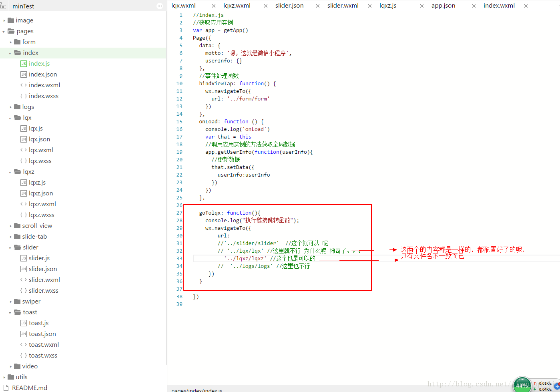The image size is (560, 392).
Task: Expand the form folder
Action: (11, 42)
